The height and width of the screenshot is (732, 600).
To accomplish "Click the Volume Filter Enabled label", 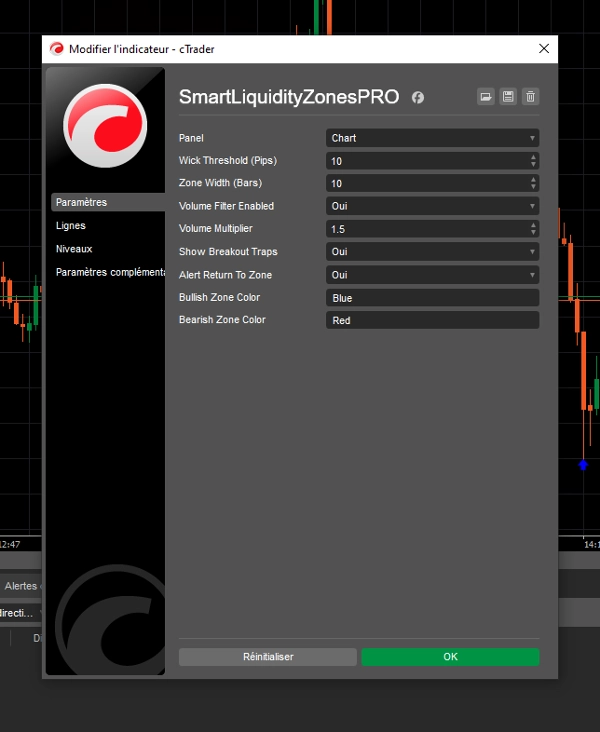I will coord(226,206).
